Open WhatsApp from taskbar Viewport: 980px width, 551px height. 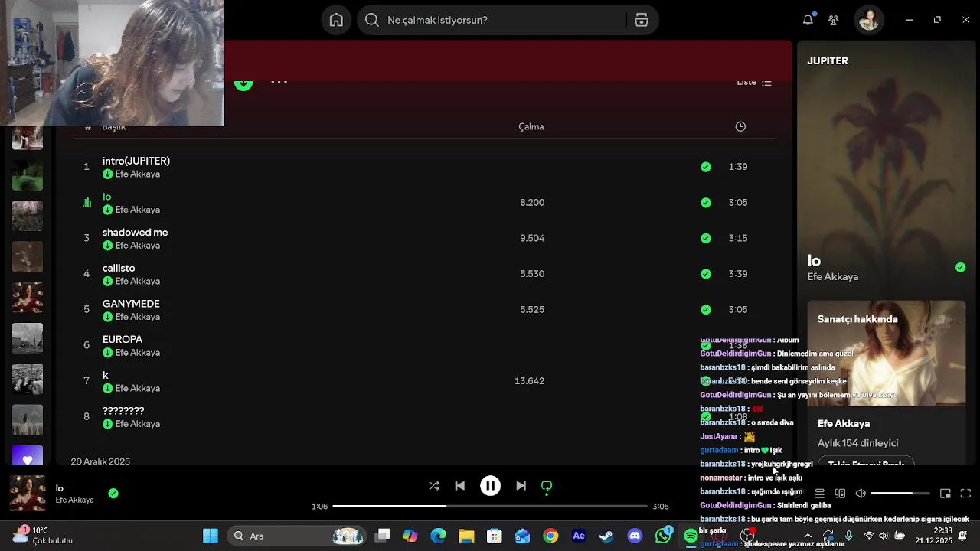pyautogui.click(x=663, y=536)
